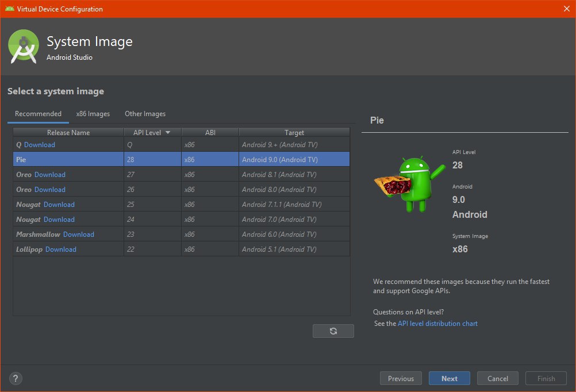The width and height of the screenshot is (576, 392).
Task: Click API level 23 cell
Action: pos(153,235)
